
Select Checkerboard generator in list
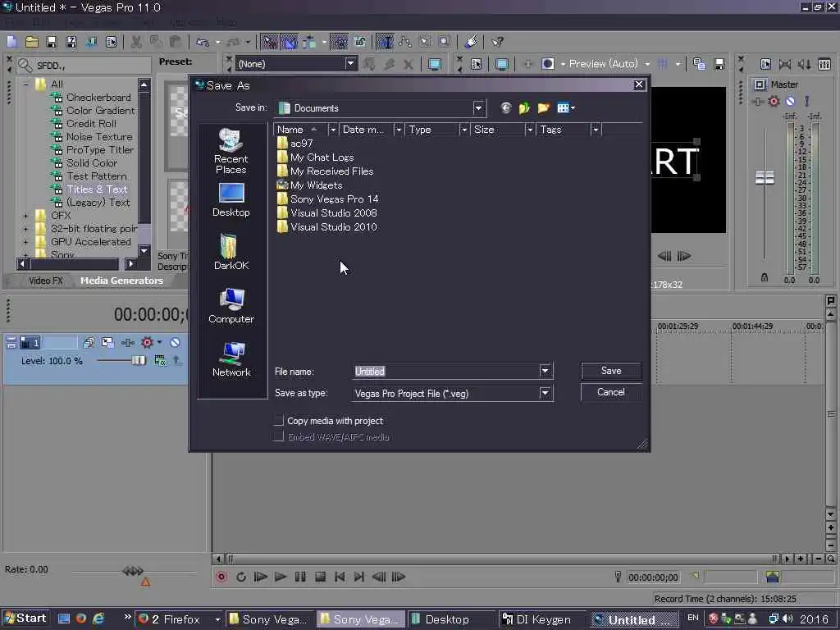98,98
